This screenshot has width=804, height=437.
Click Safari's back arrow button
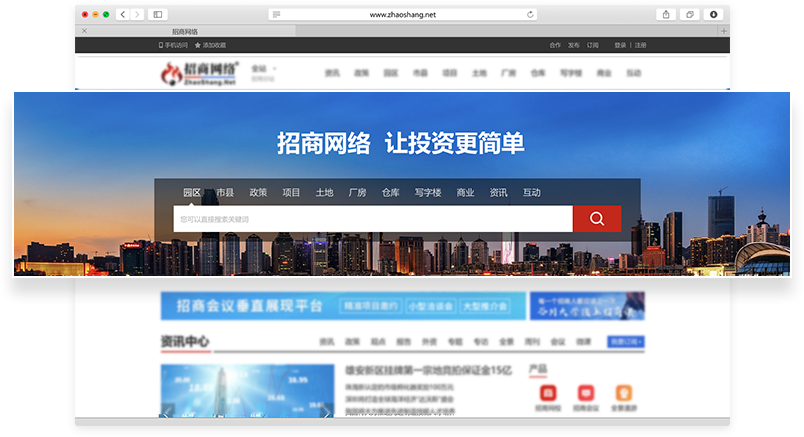pyautogui.click(x=122, y=15)
